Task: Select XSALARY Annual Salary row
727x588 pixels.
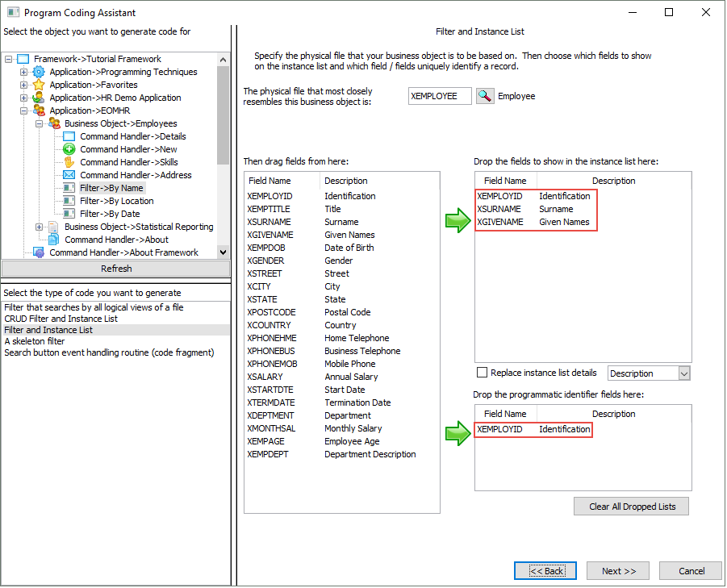Action: (x=341, y=377)
